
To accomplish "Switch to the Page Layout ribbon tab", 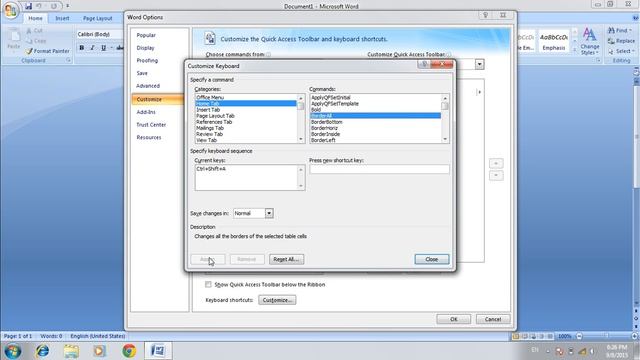I will (98, 18).
